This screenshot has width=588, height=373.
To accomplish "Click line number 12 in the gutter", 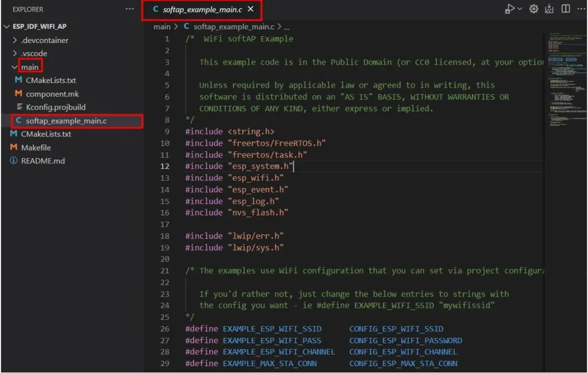I will [x=165, y=166].
